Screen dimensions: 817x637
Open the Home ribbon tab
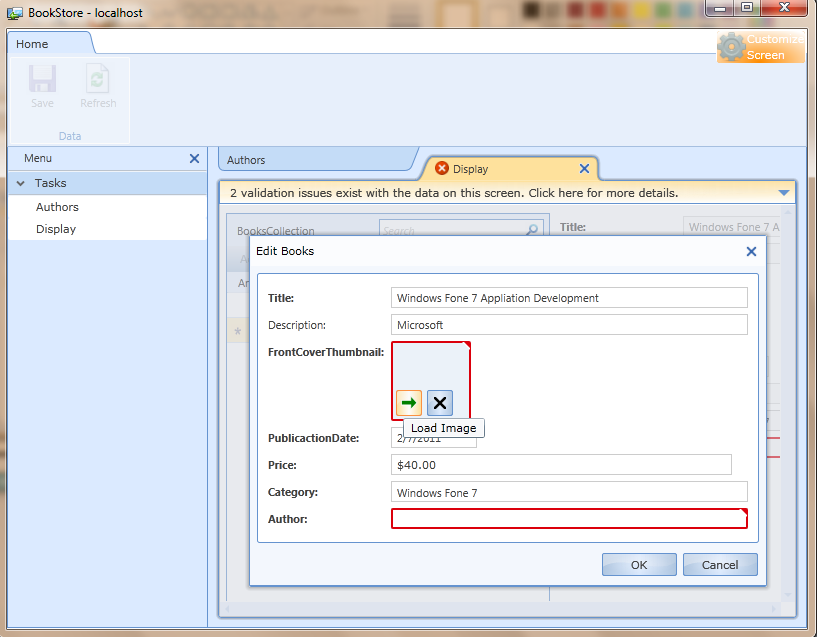click(32, 44)
